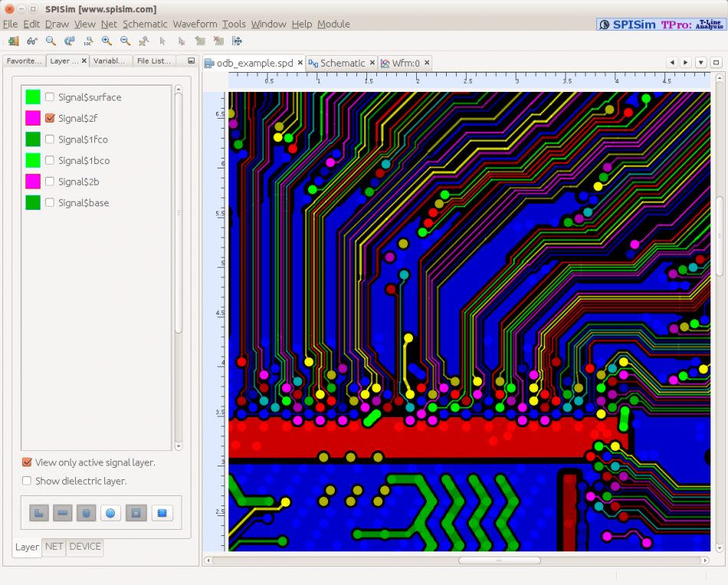The width and height of the screenshot is (728, 585).
Task: Toggle the cylinder via display button
Action: [87, 513]
